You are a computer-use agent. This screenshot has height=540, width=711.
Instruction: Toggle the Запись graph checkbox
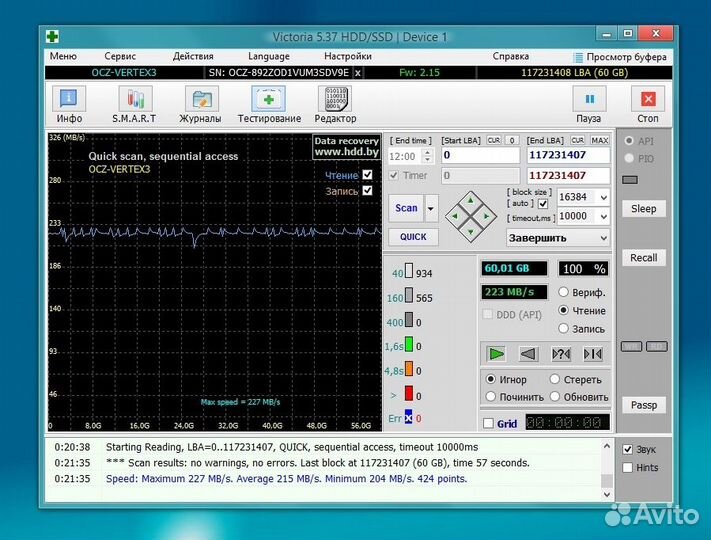pyautogui.click(x=367, y=190)
